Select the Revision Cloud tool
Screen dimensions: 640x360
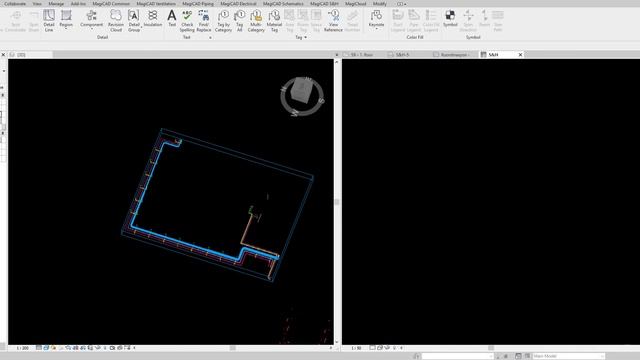[116, 21]
